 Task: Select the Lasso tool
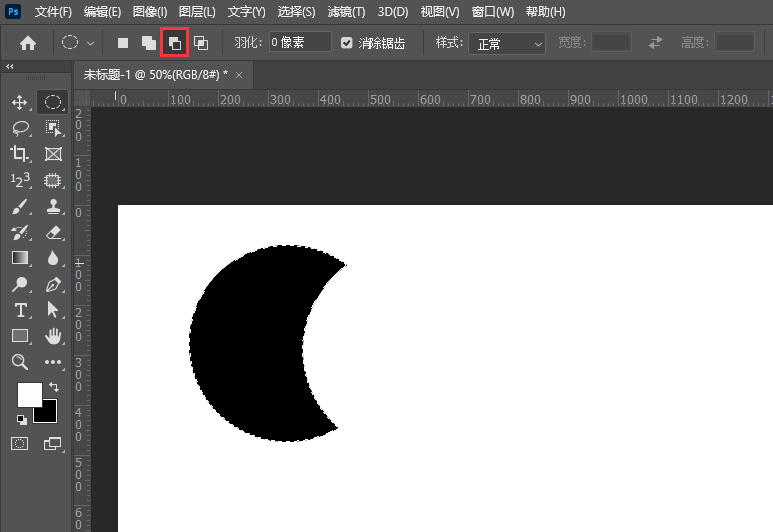click(x=19, y=128)
